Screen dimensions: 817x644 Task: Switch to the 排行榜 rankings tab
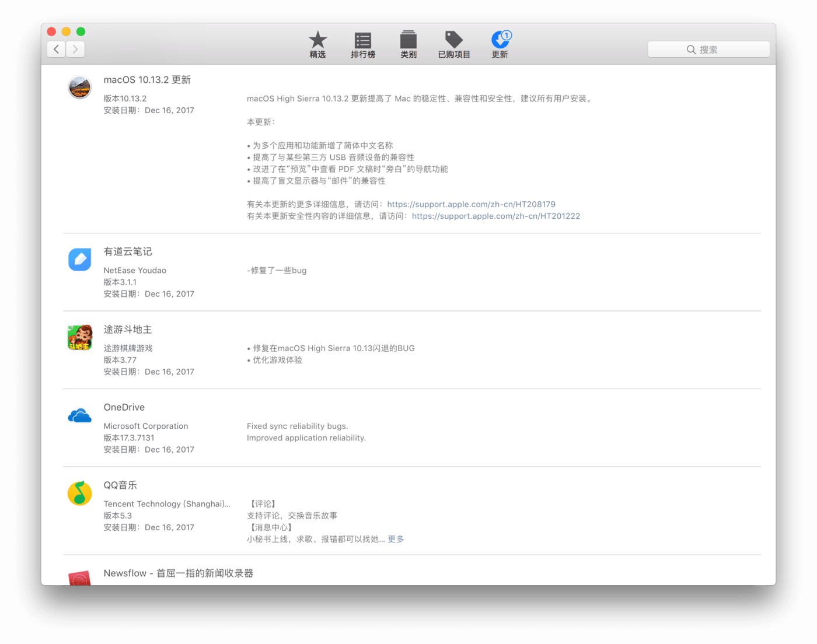[363, 44]
